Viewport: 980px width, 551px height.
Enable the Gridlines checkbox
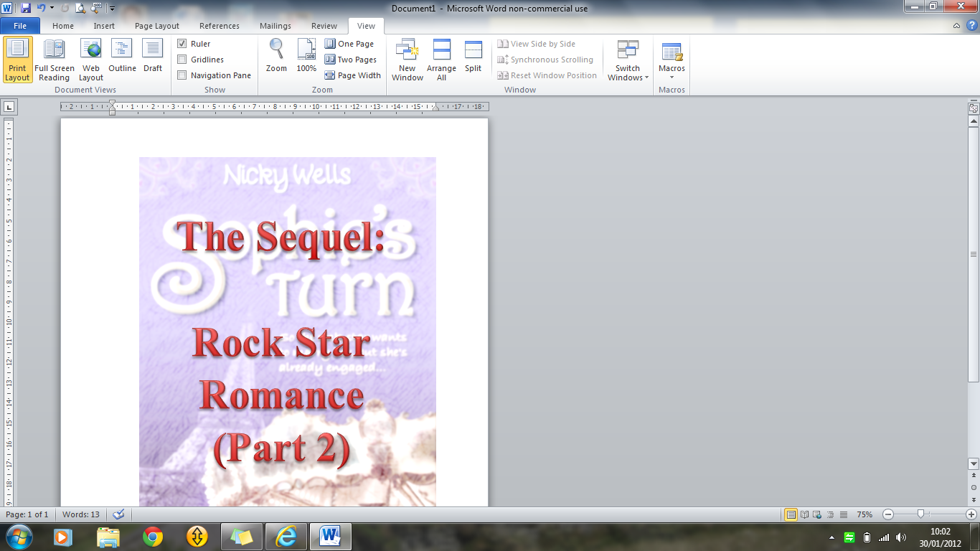click(182, 60)
